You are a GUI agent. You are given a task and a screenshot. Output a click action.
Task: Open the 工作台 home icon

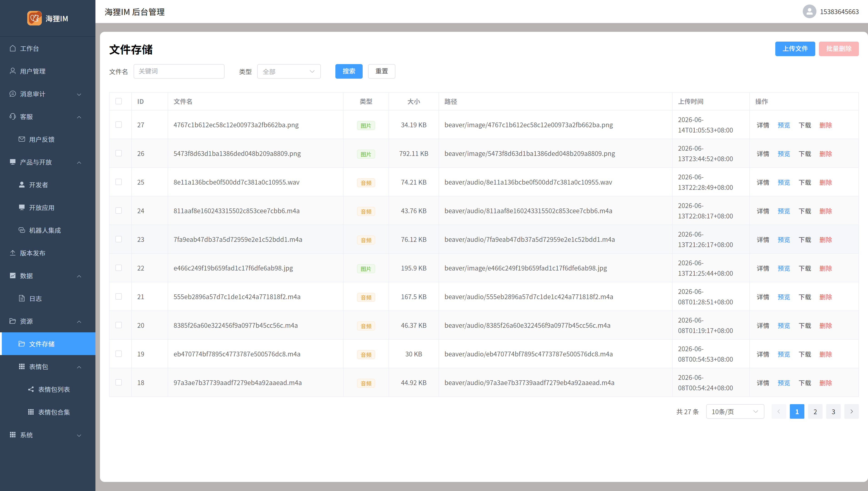point(13,48)
